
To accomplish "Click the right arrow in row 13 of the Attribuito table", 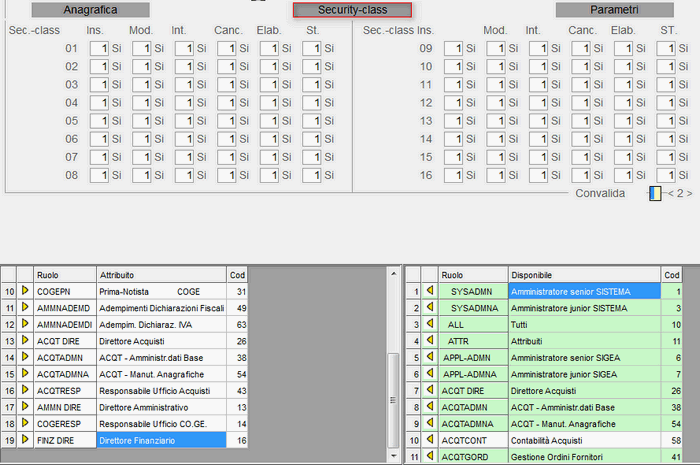I will pos(25,340).
